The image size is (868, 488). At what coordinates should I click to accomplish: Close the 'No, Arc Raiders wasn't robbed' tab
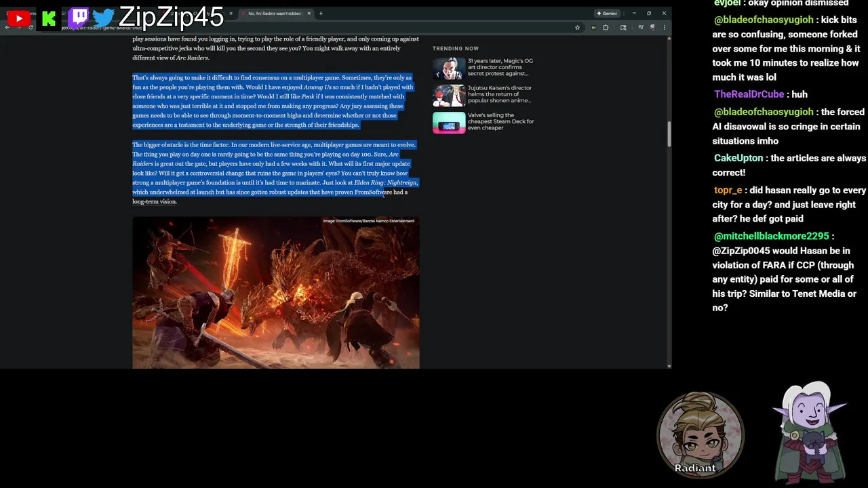(x=309, y=14)
